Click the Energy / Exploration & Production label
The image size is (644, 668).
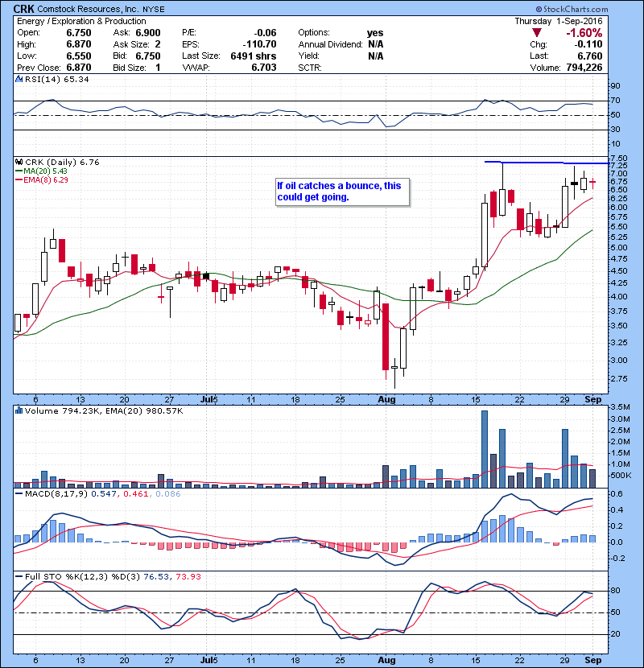coord(81,21)
